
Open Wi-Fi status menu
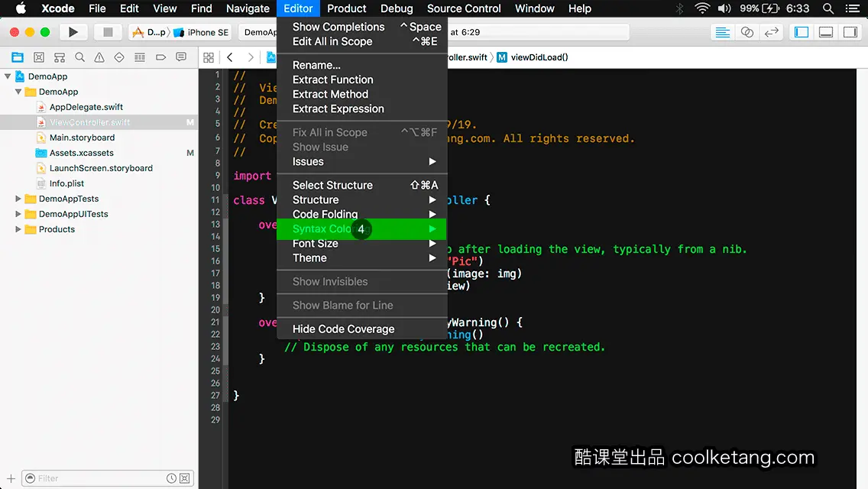pyautogui.click(x=702, y=8)
